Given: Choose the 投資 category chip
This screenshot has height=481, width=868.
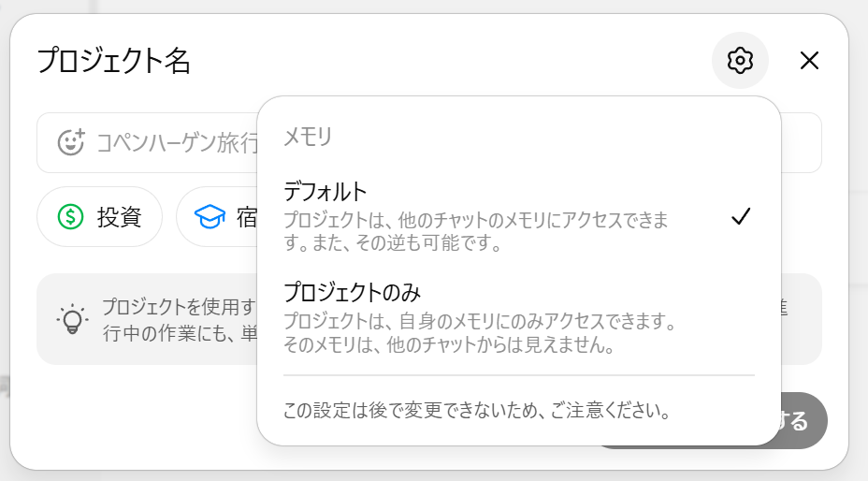Looking at the screenshot, I should pos(100,217).
